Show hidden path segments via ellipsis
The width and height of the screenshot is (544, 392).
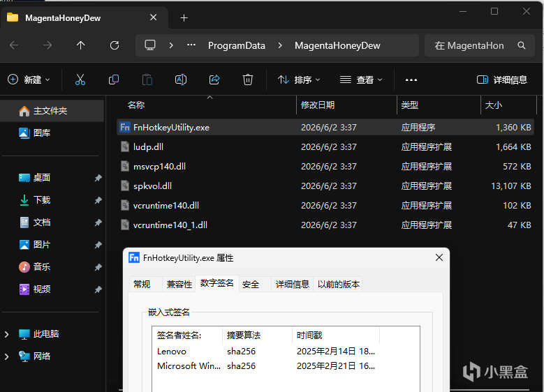tap(191, 45)
